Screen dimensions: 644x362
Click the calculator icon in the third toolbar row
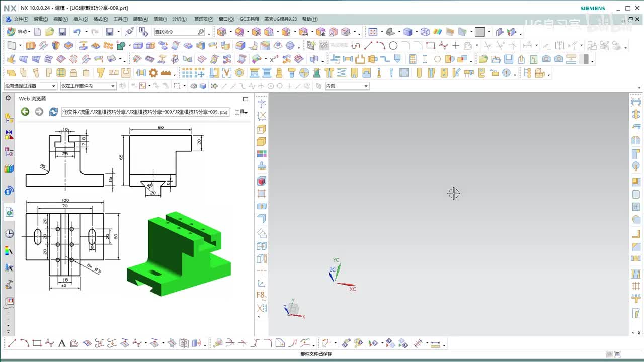(413, 59)
